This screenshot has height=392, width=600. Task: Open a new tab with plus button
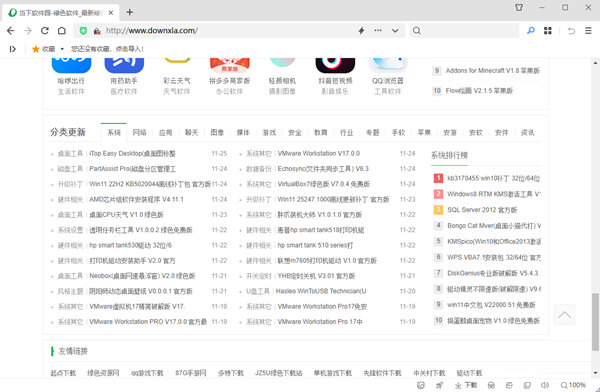tap(130, 12)
